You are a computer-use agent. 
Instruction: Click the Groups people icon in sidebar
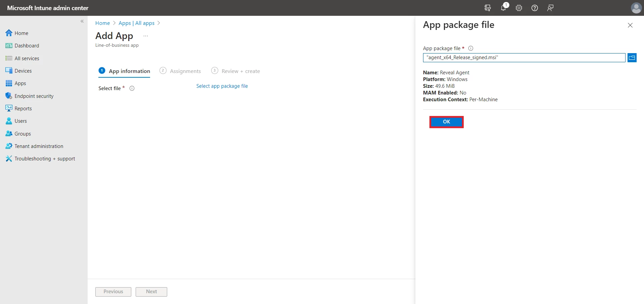(x=9, y=134)
